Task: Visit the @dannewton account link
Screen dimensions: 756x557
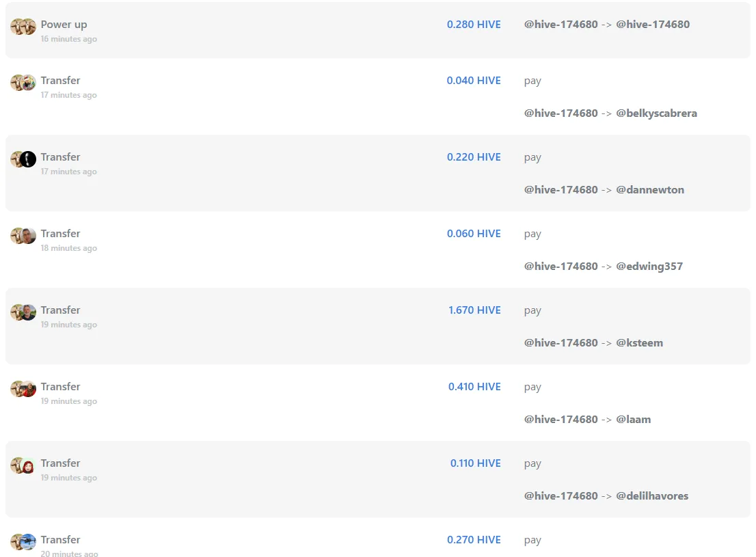Action: click(650, 189)
